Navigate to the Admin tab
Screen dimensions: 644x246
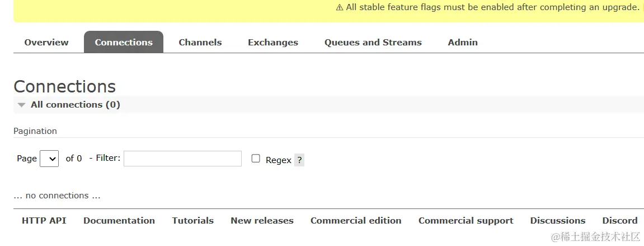(x=463, y=43)
